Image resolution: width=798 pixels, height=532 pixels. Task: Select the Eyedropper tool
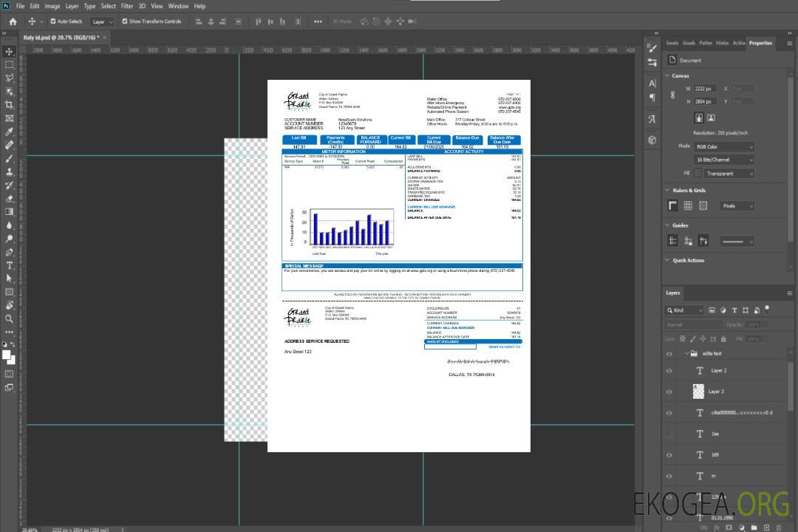point(9,132)
